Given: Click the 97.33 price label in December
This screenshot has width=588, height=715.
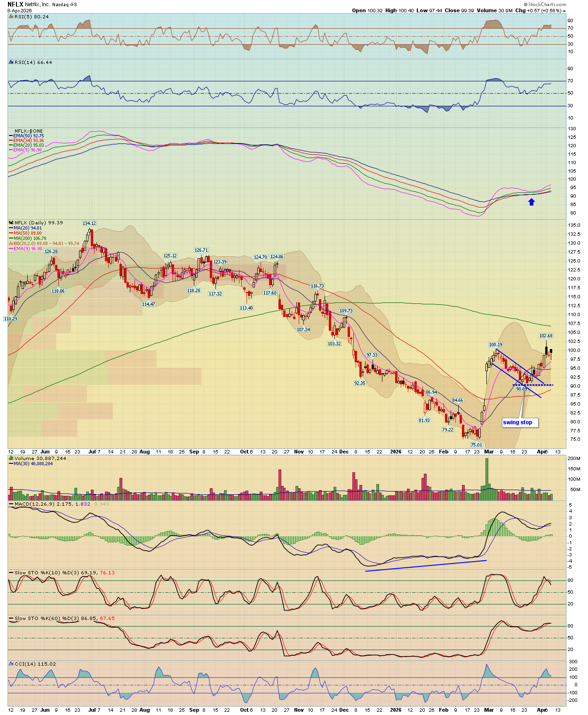Looking at the screenshot, I should (x=372, y=355).
